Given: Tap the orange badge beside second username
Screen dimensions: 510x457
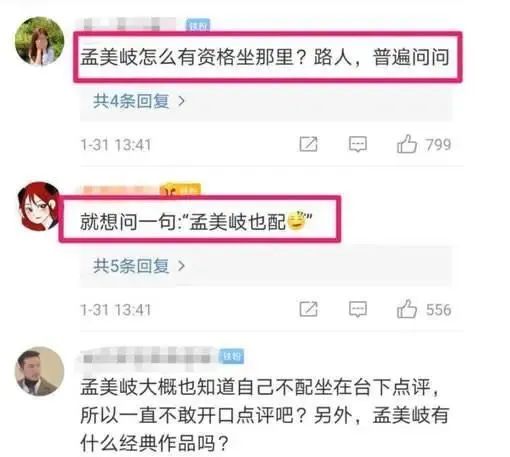Looking at the screenshot, I should 180,190.
